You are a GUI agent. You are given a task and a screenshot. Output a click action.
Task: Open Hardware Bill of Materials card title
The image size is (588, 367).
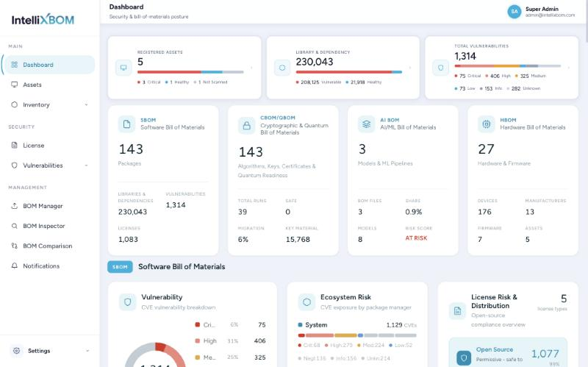pos(532,127)
